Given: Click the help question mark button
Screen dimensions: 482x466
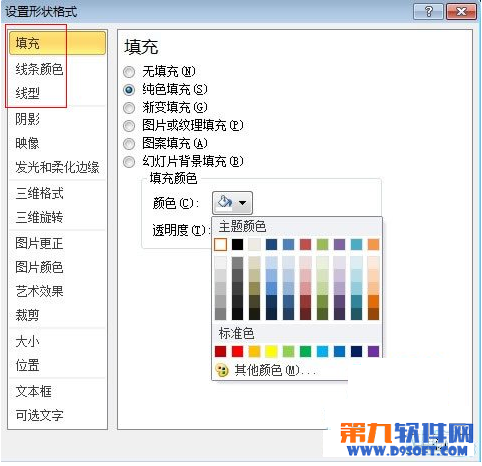Looking at the screenshot, I should [x=428, y=12].
